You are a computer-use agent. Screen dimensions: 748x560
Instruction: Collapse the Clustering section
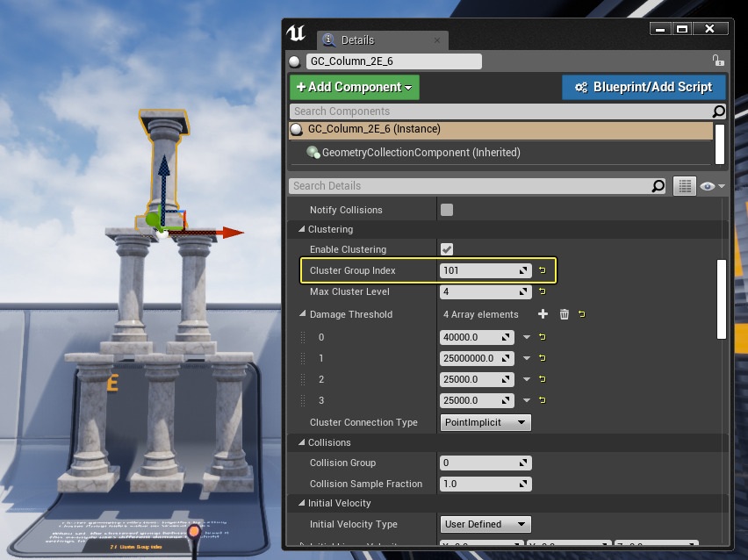coord(301,229)
